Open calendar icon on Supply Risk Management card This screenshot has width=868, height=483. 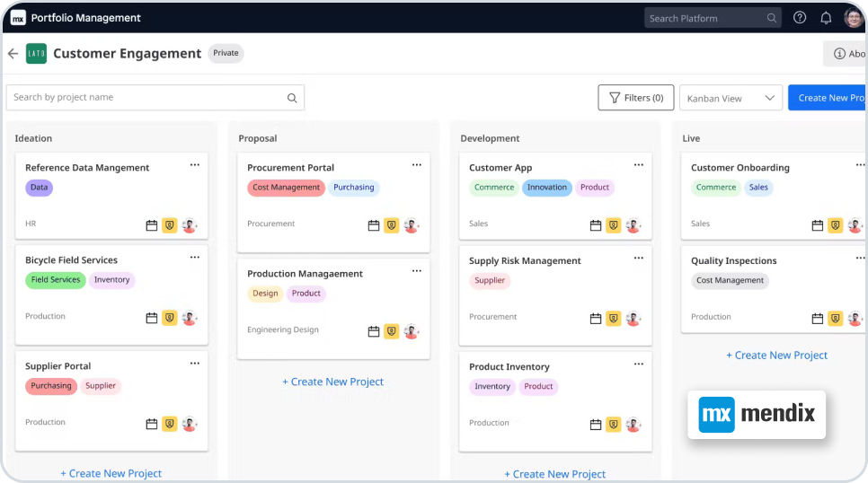click(596, 318)
